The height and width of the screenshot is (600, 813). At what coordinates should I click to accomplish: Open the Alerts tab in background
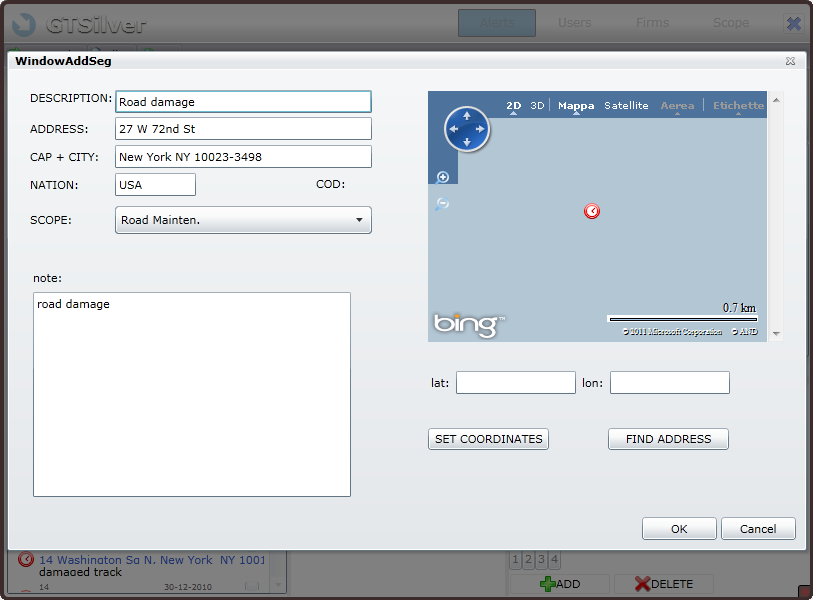[x=497, y=23]
